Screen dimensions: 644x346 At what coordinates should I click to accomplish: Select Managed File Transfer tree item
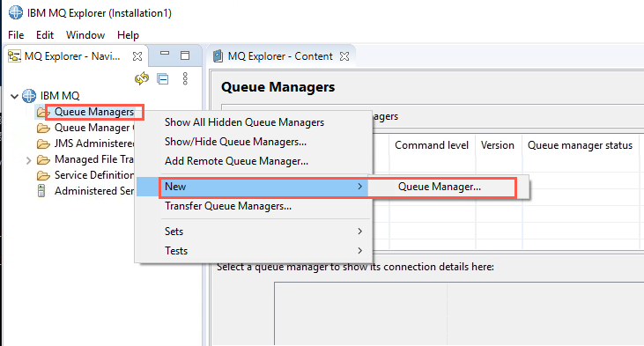click(94, 159)
